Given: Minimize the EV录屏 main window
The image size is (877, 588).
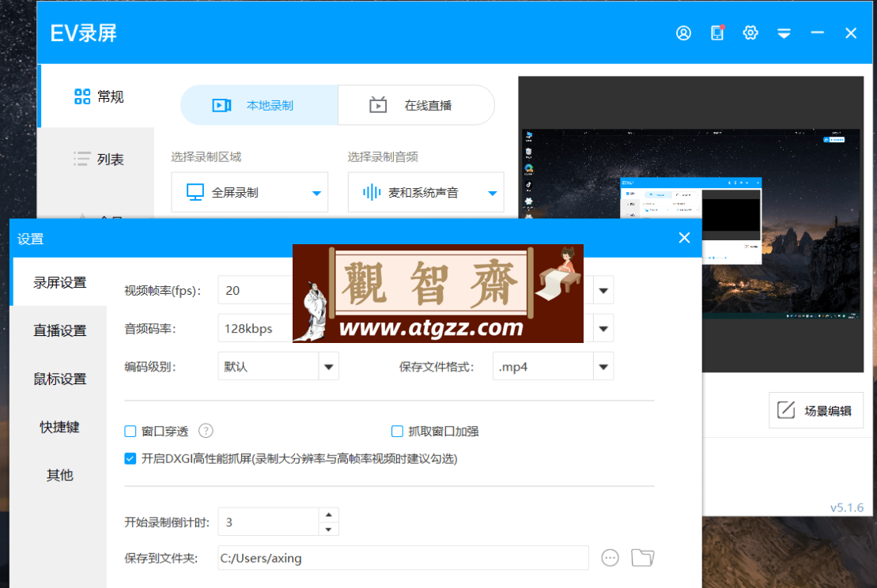Looking at the screenshot, I should [817, 33].
